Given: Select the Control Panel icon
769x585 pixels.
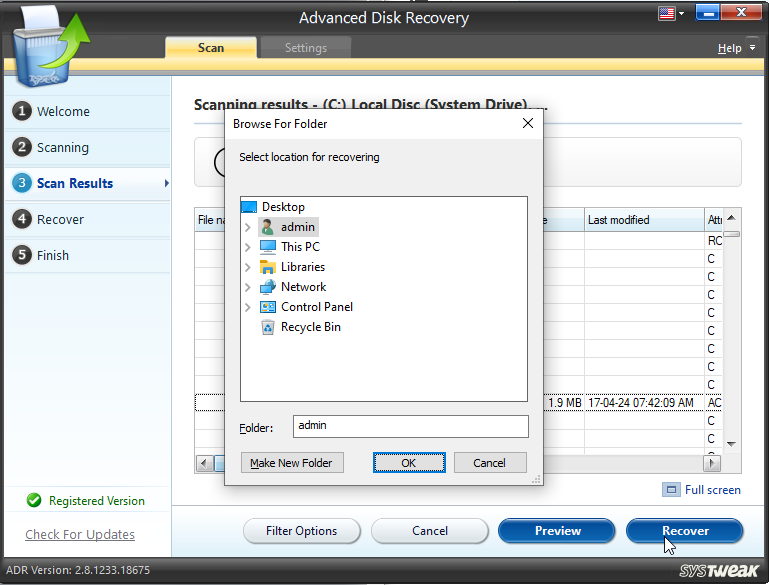Looking at the screenshot, I should coord(268,307).
